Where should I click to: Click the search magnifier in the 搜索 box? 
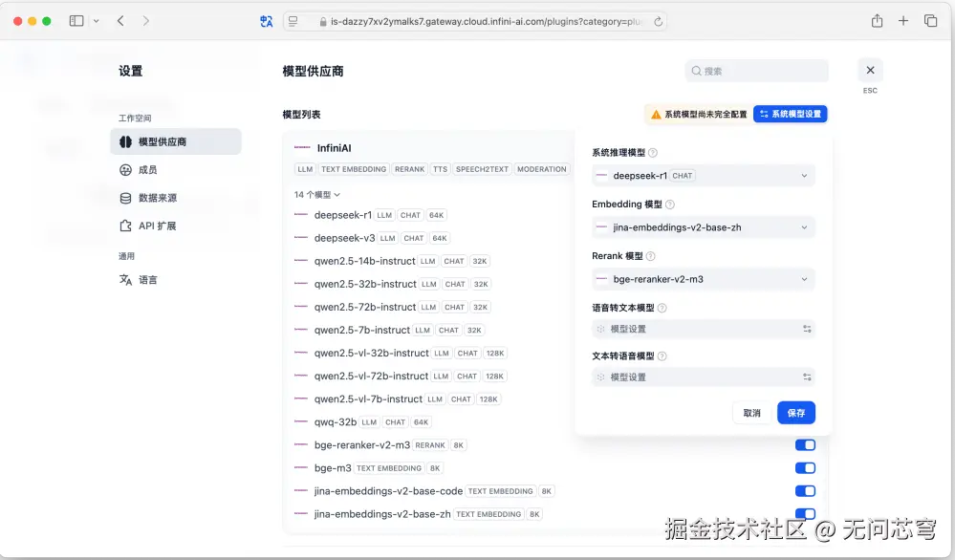(697, 70)
